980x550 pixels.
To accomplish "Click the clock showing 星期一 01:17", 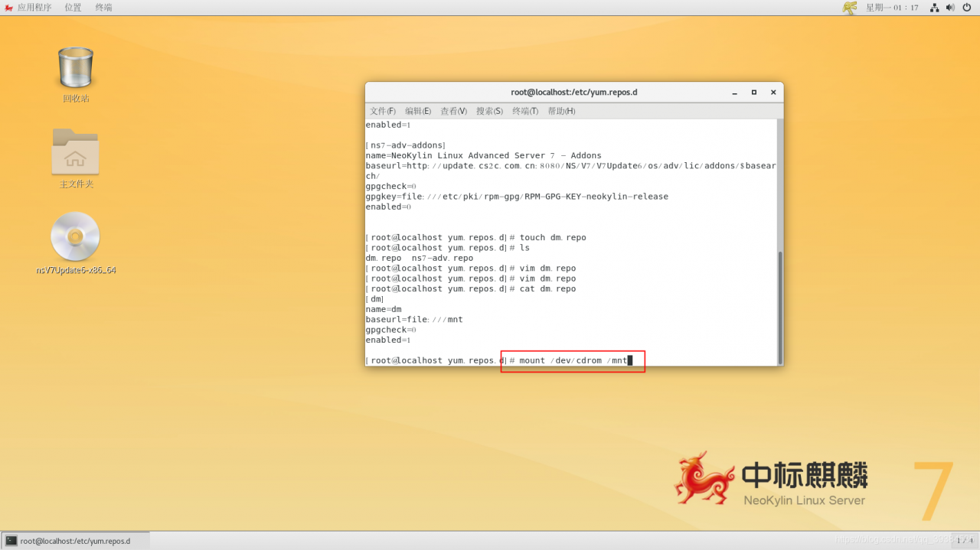I will (892, 8).
